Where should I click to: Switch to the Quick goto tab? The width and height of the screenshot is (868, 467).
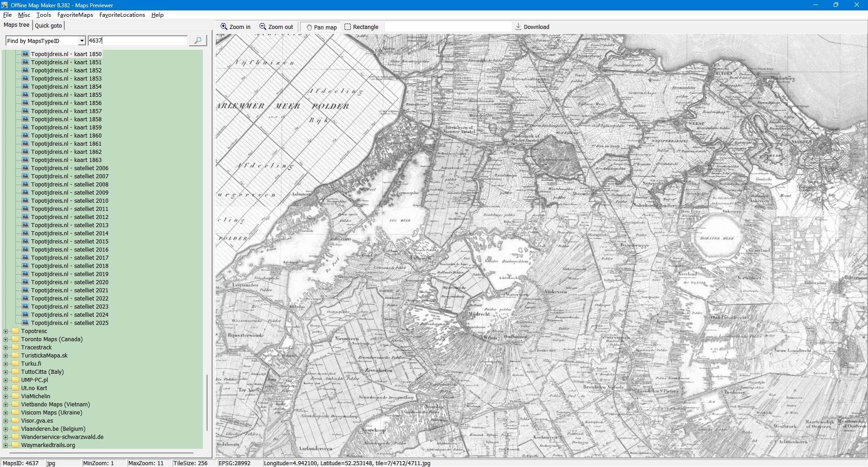pos(48,26)
